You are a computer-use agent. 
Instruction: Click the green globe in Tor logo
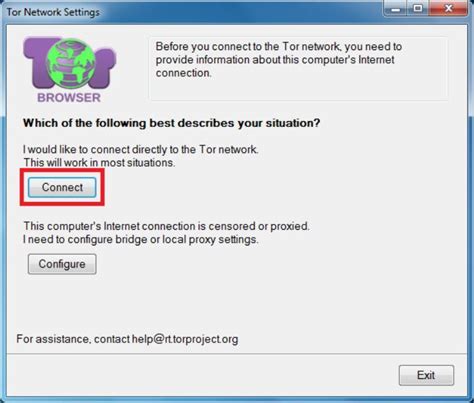coord(70,64)
